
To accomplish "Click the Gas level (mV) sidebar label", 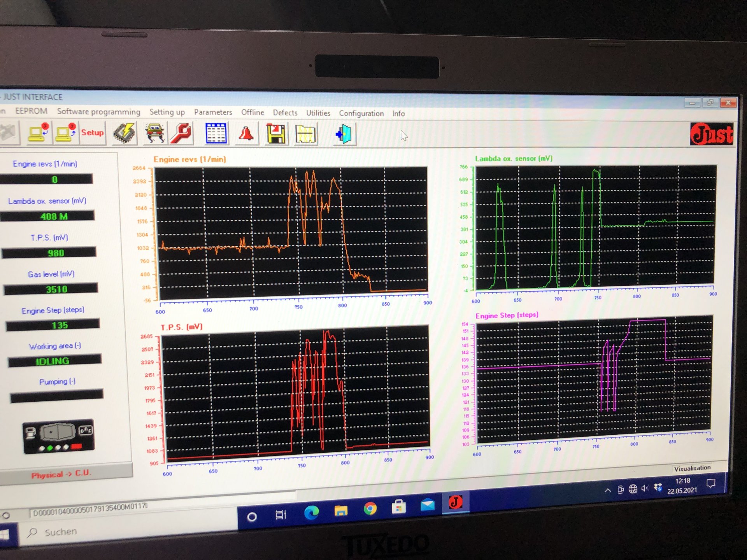I will pos(51,274).
